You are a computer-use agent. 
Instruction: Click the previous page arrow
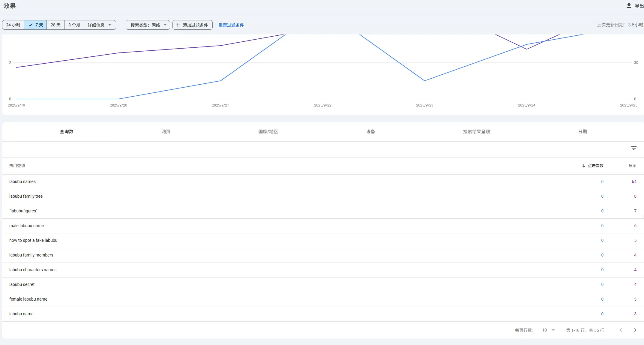pos(621,330)
